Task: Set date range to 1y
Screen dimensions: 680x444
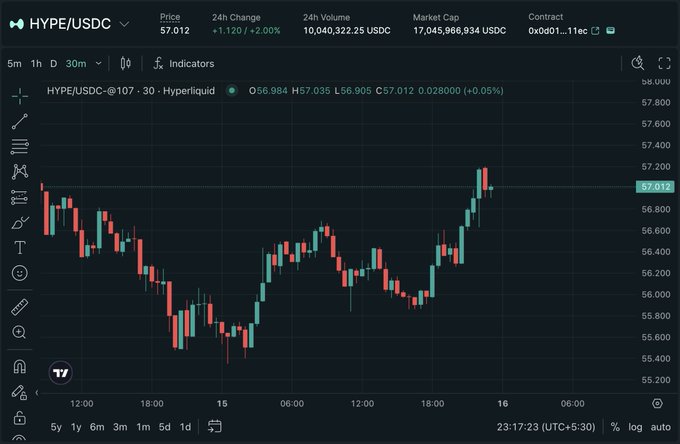Action: [76, 427]
